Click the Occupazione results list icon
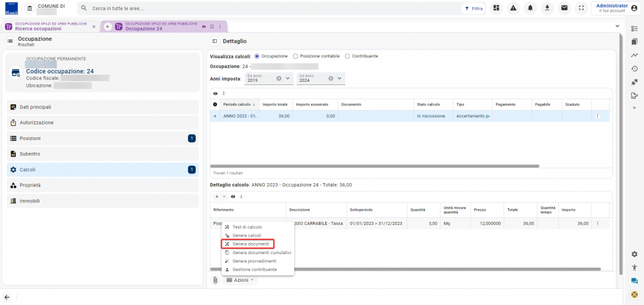 click(10, 41)
